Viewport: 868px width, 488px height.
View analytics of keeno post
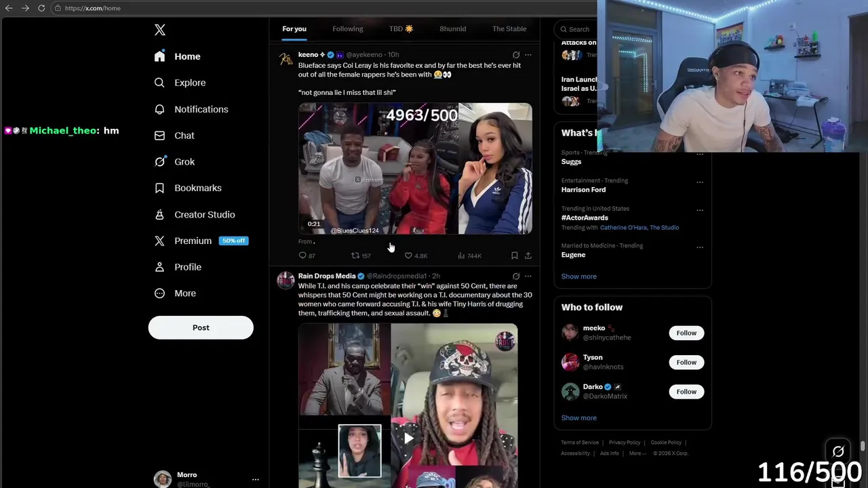(x=469, y=256)
